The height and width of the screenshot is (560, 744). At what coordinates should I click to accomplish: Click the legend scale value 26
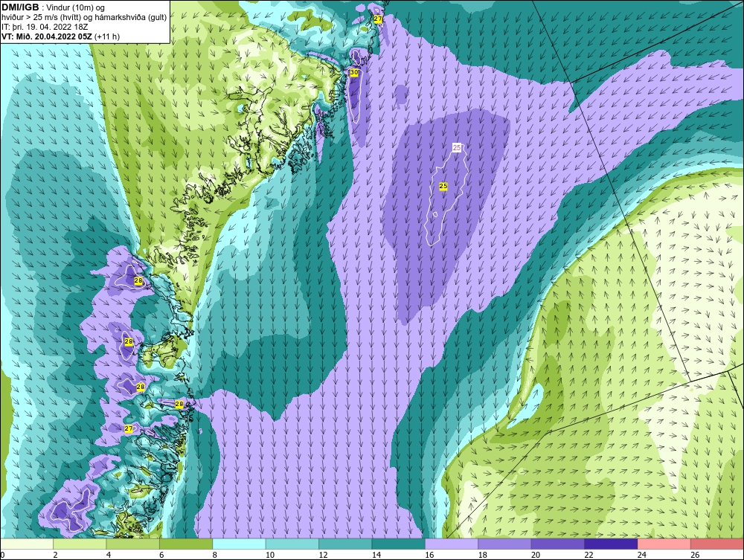click(695, 555)
